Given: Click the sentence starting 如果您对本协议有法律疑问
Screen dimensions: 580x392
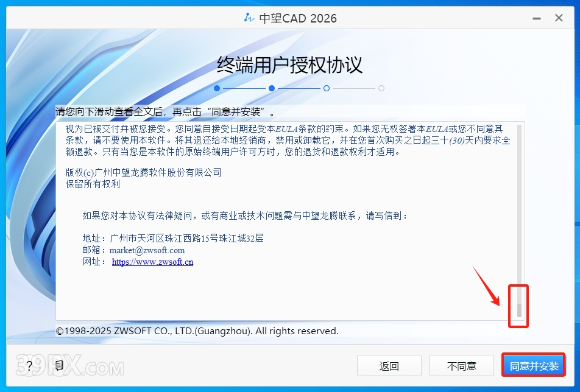Looking at the screenshot, I should 244,215.
